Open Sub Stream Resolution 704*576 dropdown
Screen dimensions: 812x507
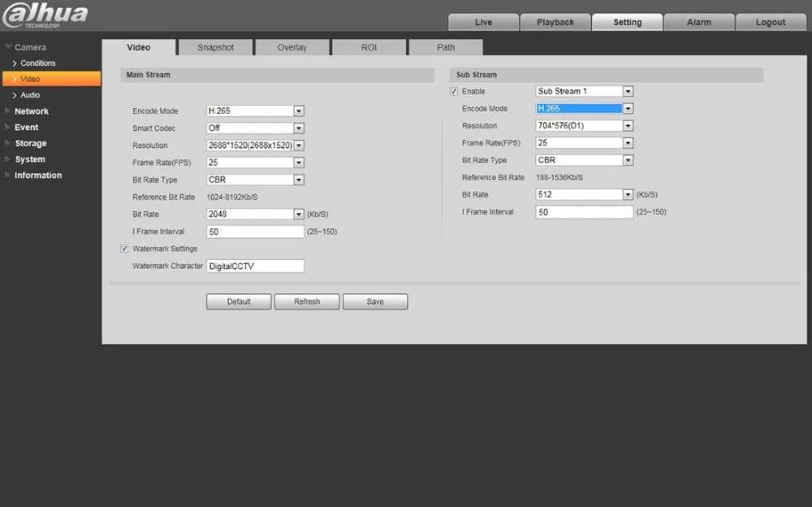pos(584,125)
